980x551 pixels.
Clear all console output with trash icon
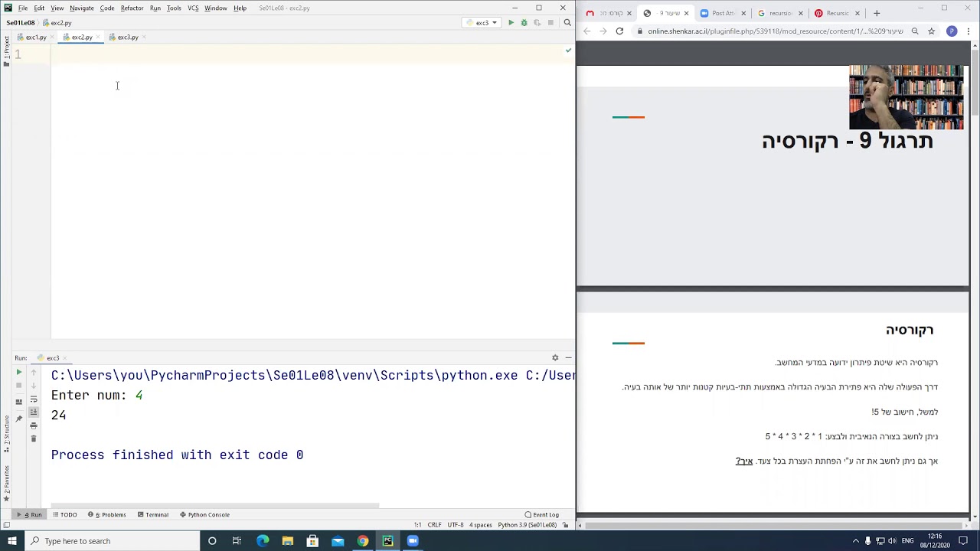(34, 439)
